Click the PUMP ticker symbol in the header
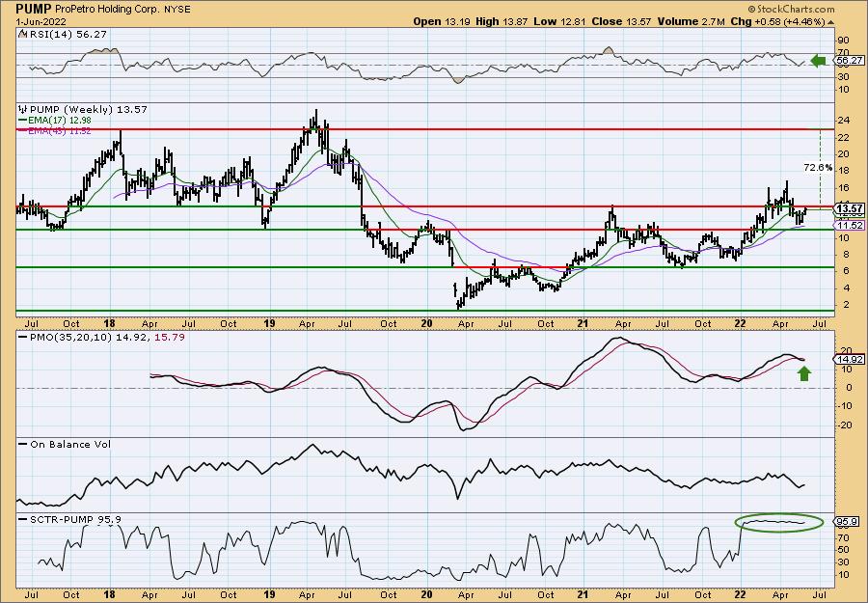868x603 pixels. click(x=34, y=9)
